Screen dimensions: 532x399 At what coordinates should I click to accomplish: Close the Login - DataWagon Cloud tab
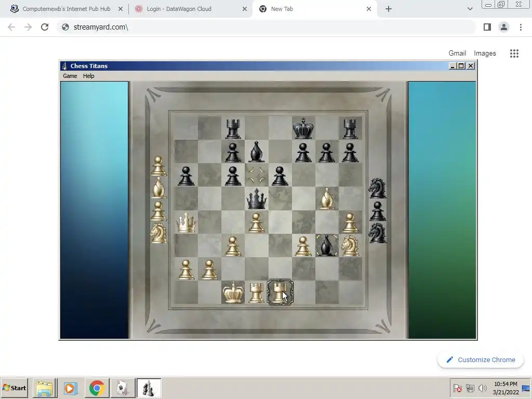pos(245,9)
